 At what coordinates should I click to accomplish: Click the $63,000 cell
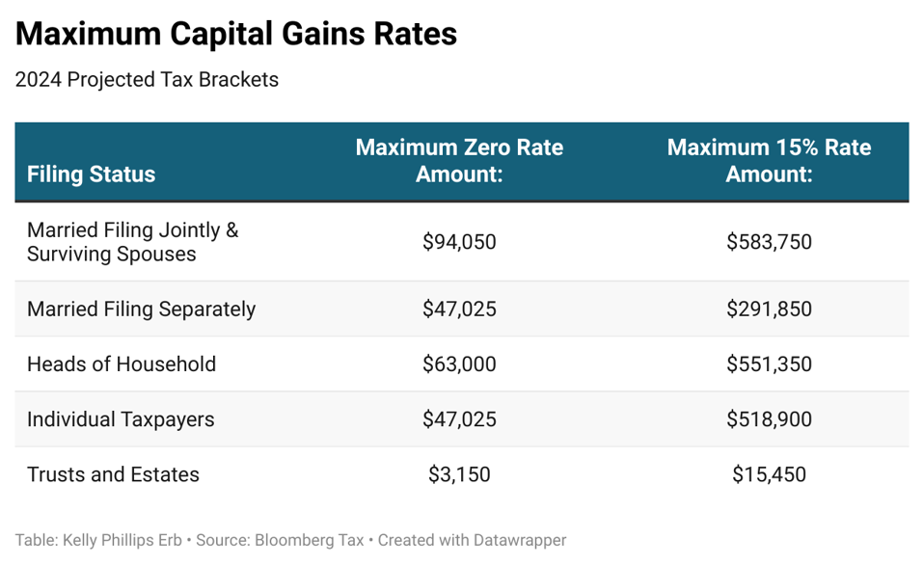click(x=459, y=364)
